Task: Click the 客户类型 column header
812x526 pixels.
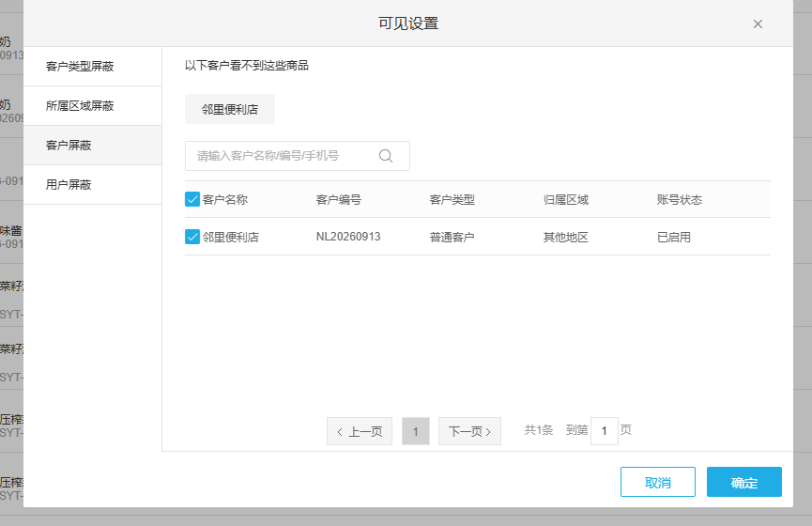Action: pyautogui.click(x=452, y=199)
